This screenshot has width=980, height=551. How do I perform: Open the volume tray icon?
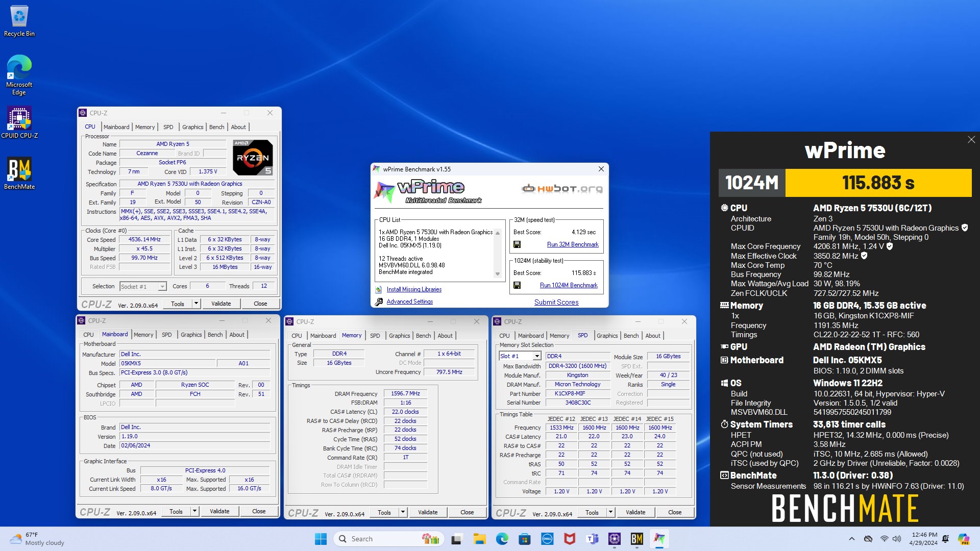[897, 539]
